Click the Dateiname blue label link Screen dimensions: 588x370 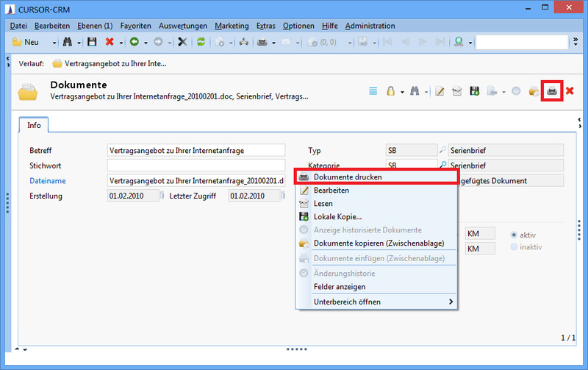48,180
